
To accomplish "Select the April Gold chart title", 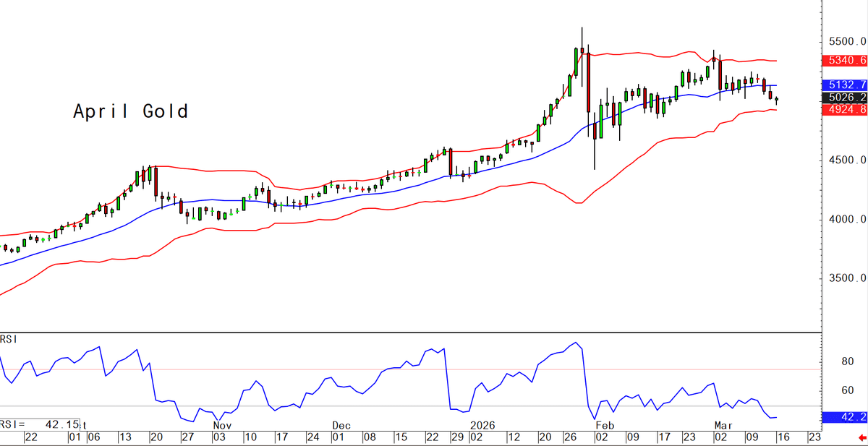I will [x=131, y=111].
